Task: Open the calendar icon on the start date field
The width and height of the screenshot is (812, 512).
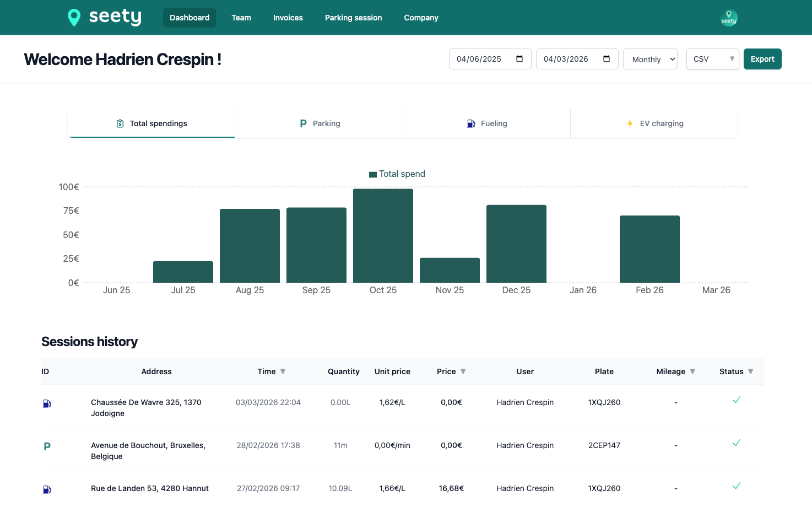Action: (519, 58)
